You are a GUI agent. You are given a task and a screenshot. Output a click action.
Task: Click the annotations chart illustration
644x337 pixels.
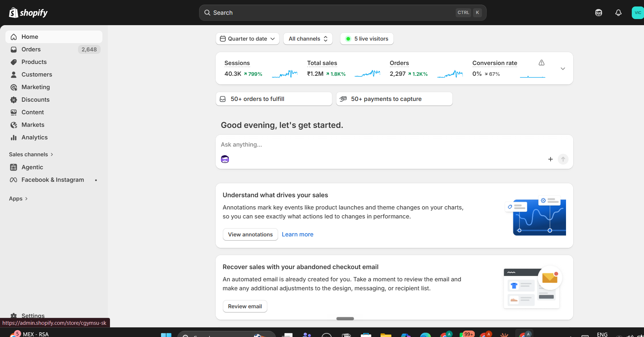pos(535,216)
